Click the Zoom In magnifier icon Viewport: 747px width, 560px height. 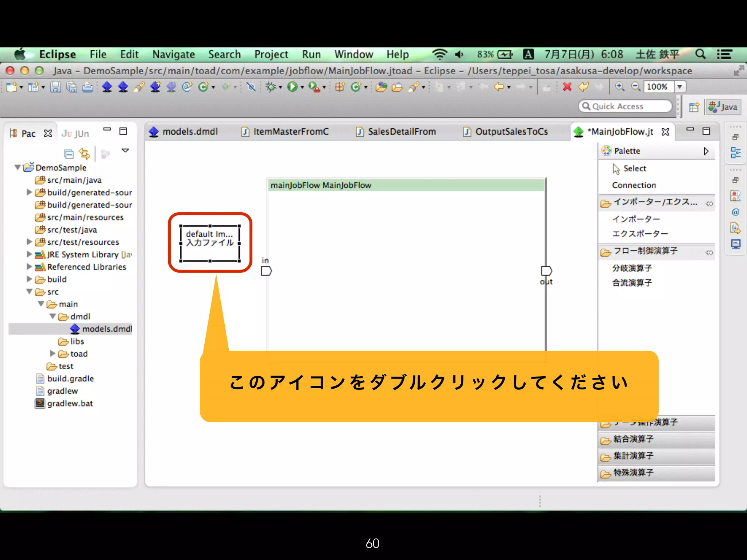click(619, 86)
